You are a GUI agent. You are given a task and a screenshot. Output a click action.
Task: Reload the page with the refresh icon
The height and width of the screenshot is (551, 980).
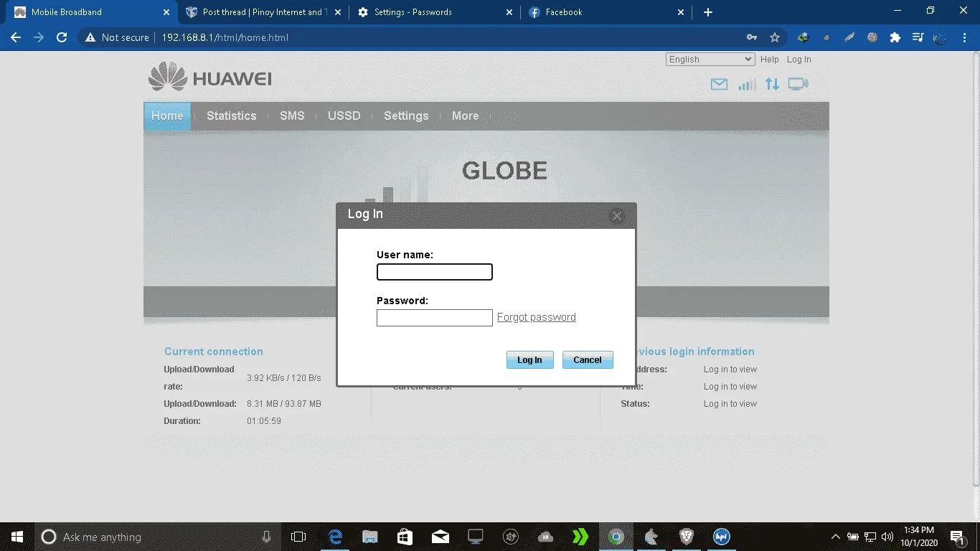tap(62, 37)
